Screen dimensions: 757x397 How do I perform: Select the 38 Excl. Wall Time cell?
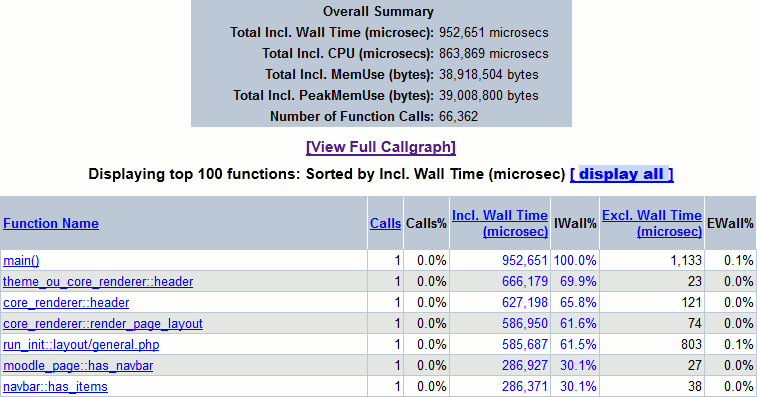695,387
